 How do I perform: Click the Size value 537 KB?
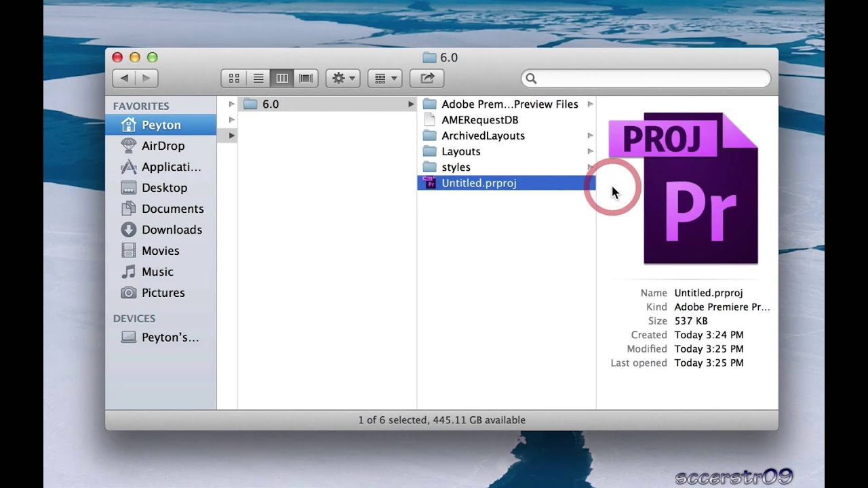point(691,321)
